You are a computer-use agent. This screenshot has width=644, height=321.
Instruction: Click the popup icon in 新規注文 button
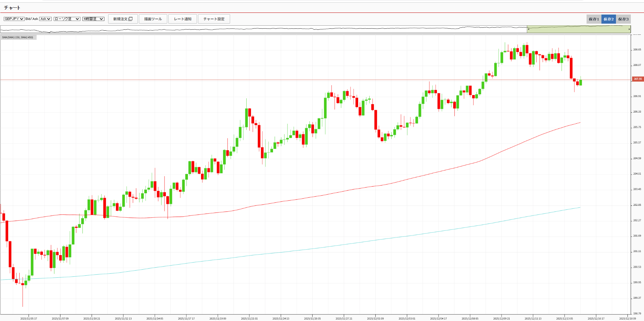[131, 19]
